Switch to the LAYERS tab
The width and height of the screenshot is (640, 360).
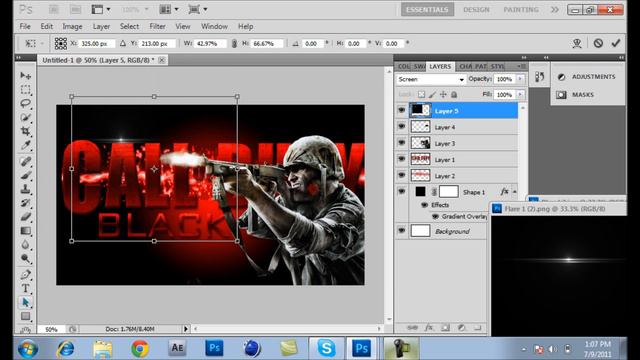tap(440, 66)
